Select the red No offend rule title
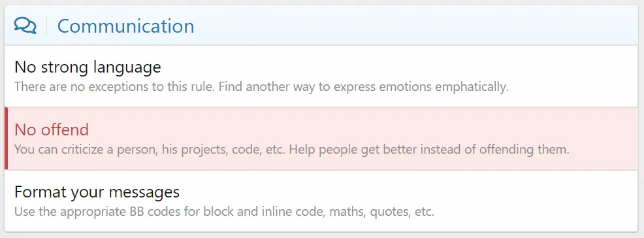Viewport: 644px width, 238px height. pyautogui.click(x=52, y=129)
